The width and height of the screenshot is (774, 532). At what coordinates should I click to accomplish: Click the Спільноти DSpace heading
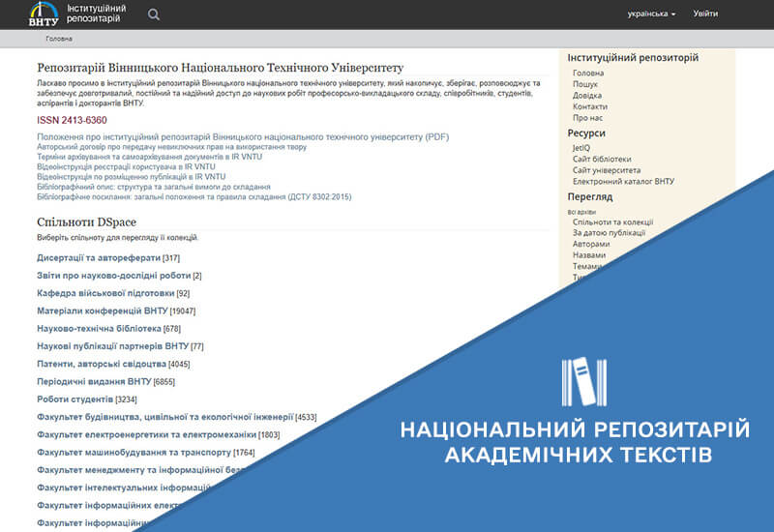[86, 222]
